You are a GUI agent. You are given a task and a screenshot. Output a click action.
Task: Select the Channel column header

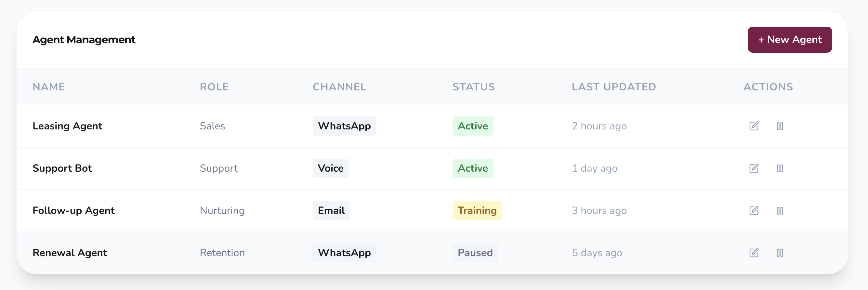pos(339,87)
